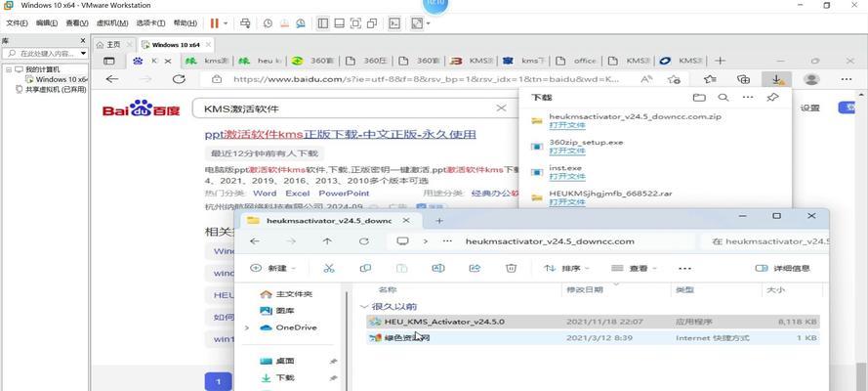
Task: Click the PowerPoint category link
Action: pyautogui.click(x=344, y=194)
